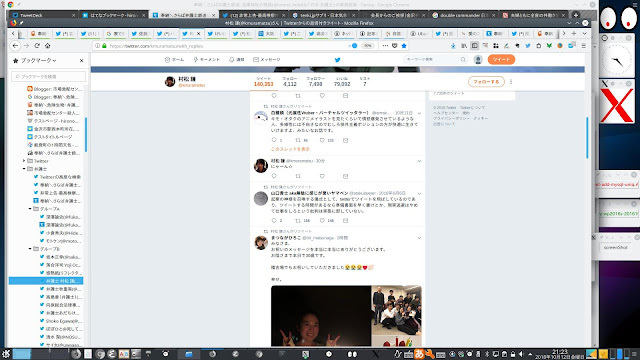The image size is (640, 360).
Task: Open the Shoko Egawa bookmark
Action: pyautogui.click(x=60, y=321)
